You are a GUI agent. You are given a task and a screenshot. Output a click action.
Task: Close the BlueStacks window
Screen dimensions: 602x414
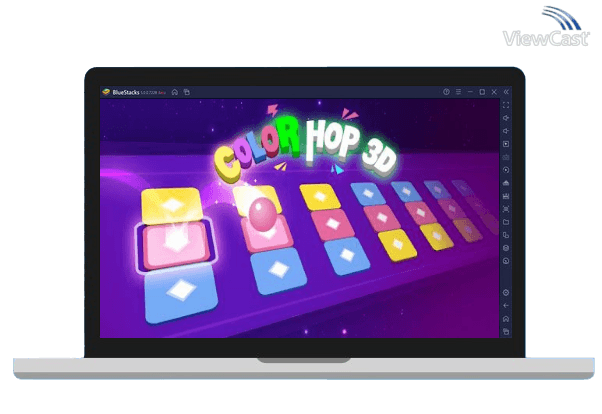point(494,92)
